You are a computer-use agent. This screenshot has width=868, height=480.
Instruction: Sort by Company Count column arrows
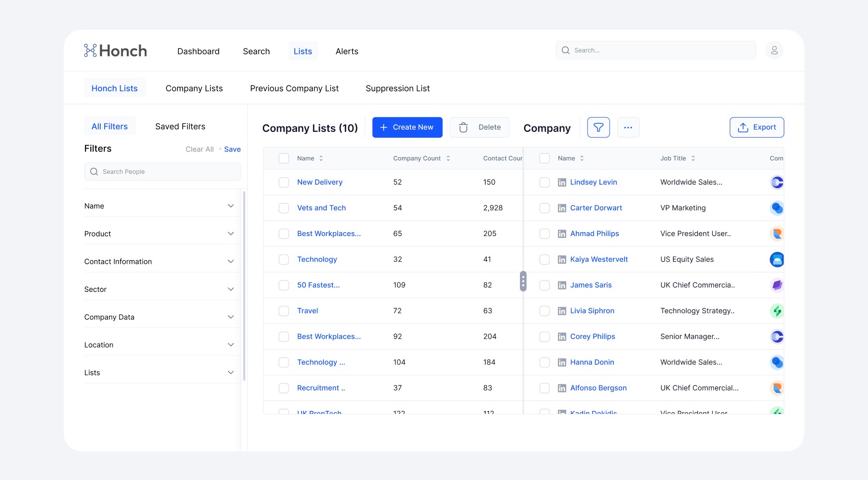coord(448,159)
